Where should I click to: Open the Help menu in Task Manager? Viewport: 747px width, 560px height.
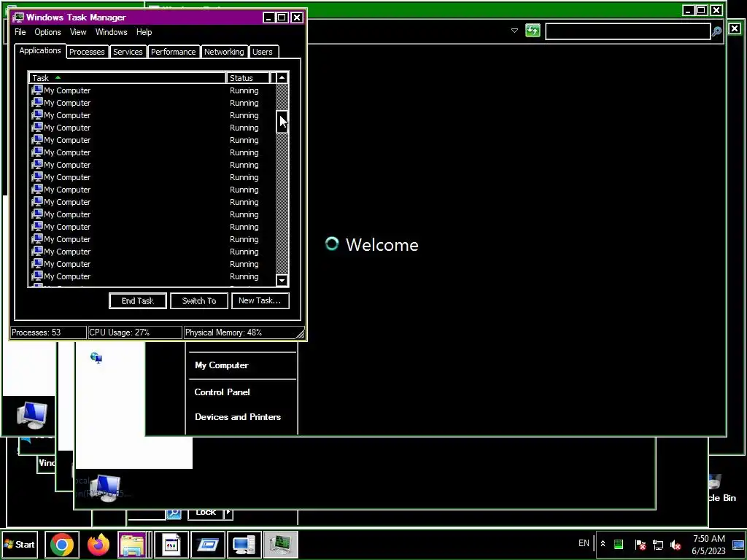click(x=144, y=32)
